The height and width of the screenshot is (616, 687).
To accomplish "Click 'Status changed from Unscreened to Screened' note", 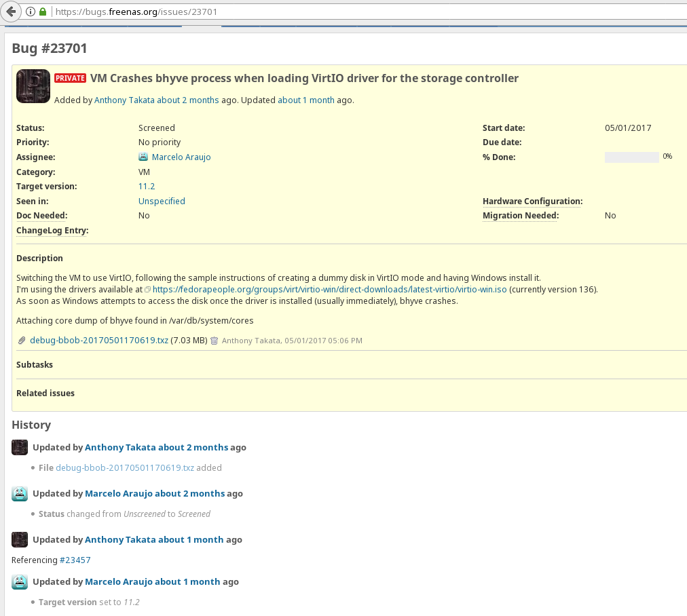I will point(124,514).
